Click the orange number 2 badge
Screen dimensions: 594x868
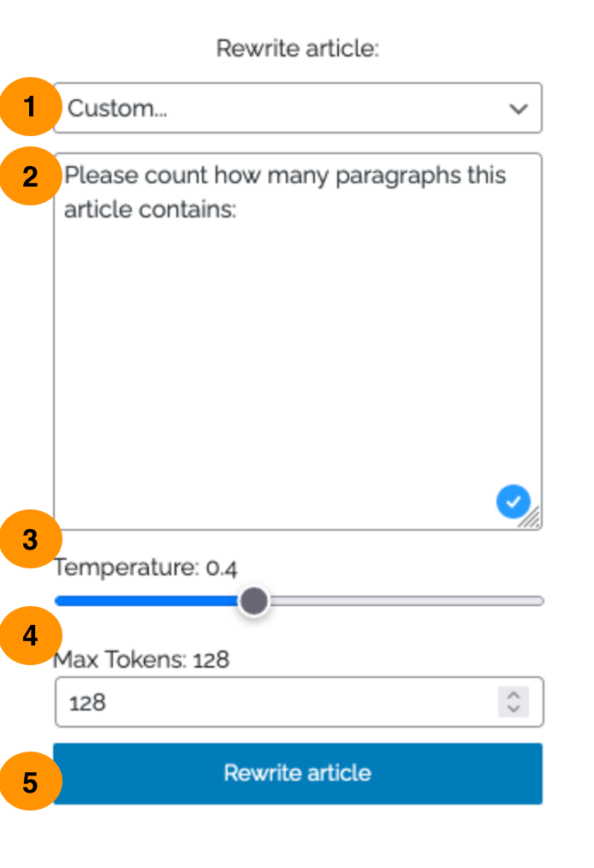pyautogui.click(x=31, y=176)
